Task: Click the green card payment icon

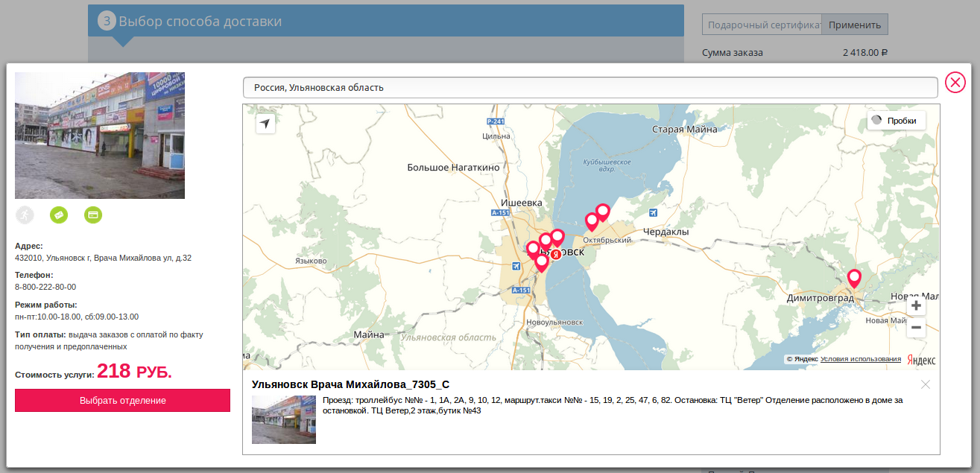Action: [x=93, y=215]
